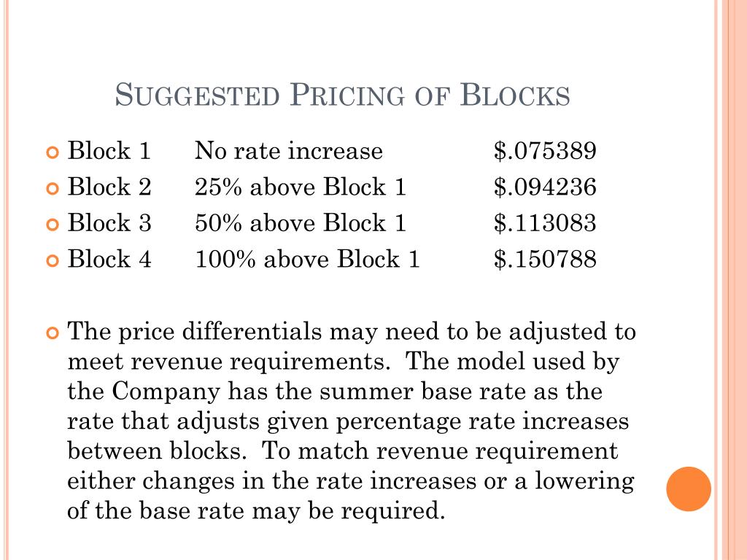Screen dimensions: 747x560
Task: Click the Block 4 label text
Action: coord(109,259)
